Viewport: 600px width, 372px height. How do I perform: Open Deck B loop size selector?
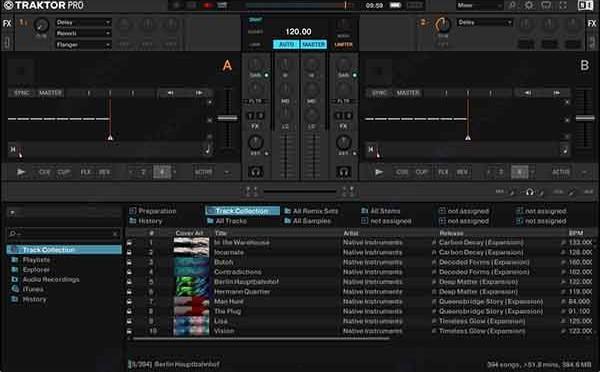tap(519, 172)
